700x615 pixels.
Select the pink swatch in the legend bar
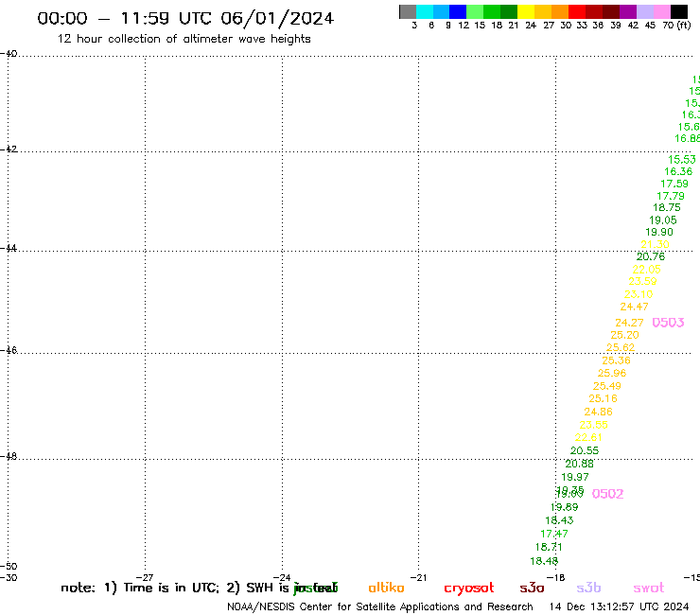click(x=662, y=11)
